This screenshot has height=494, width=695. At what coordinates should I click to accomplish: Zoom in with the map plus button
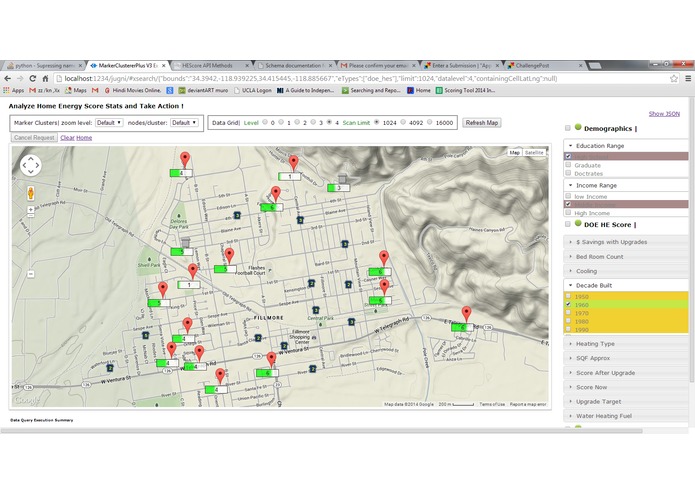click(31, 209)
